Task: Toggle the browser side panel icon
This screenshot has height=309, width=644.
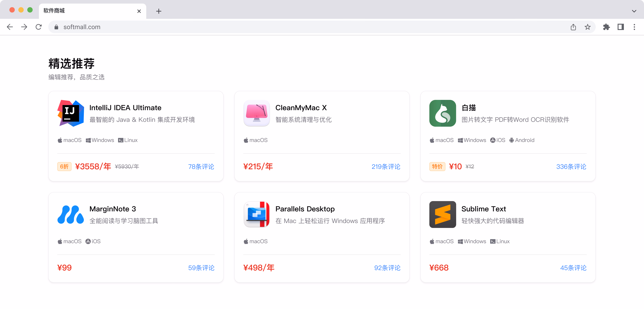Action: point(621,27)
